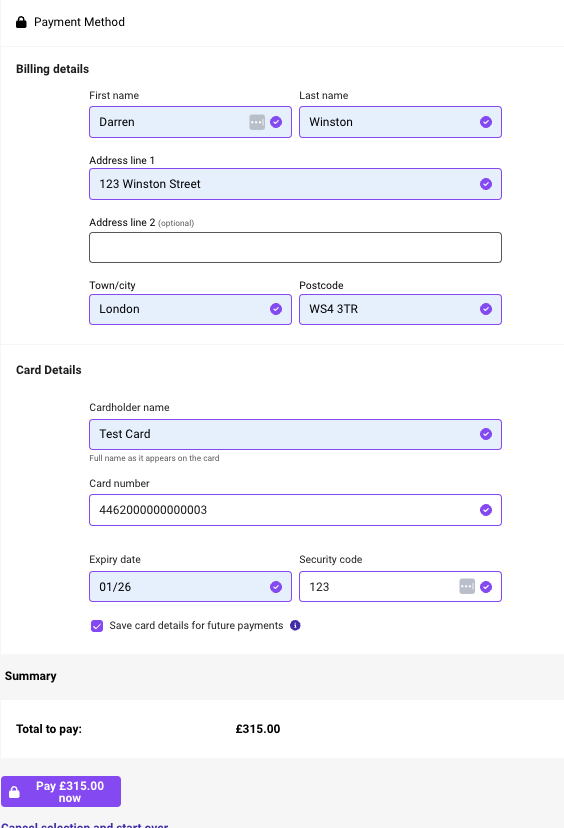Click the checkmark icon in Address line 1

click(x=486, y=184)
